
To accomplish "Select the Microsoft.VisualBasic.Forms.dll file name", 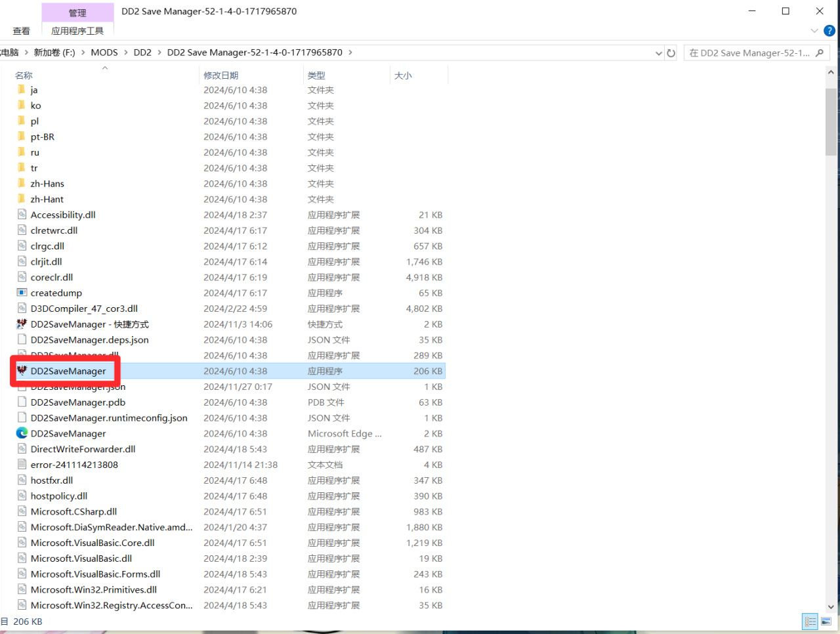I will click(x=95, y=574).
